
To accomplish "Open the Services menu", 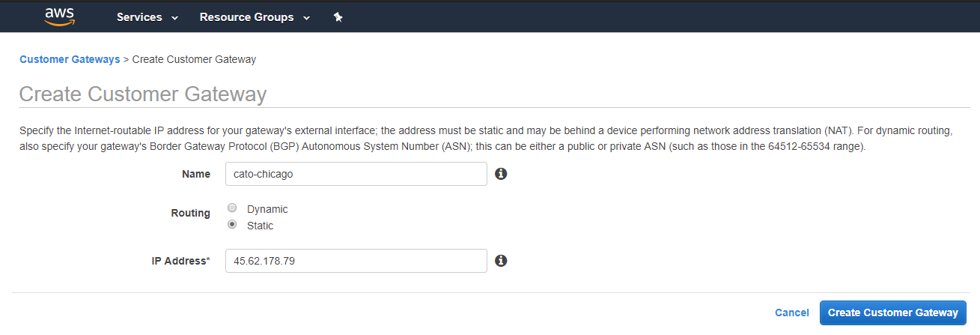I will tap(139, 17).
